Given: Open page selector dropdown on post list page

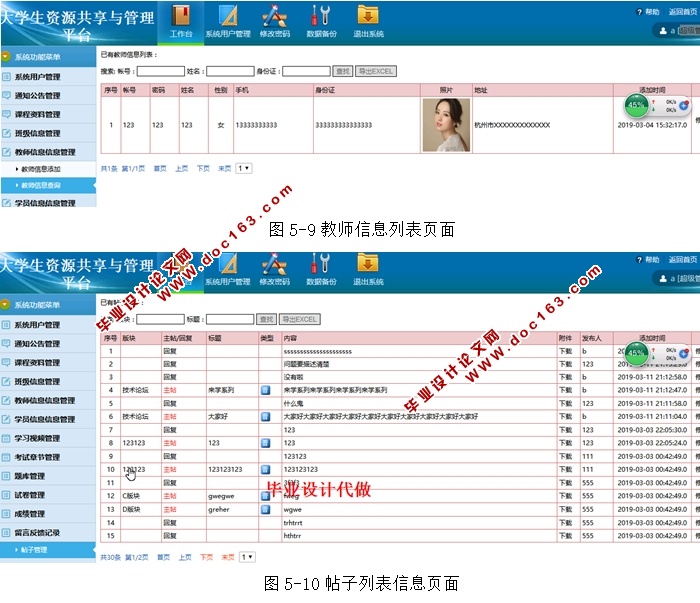Looking at the screenshot, I should [x=247, y=557].
